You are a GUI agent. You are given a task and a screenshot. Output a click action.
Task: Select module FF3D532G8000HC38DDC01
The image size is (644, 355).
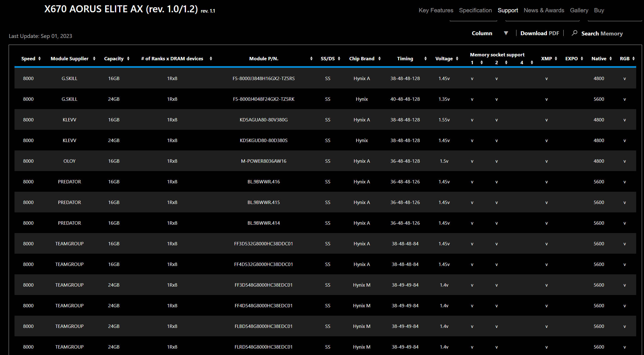[264, 244]
